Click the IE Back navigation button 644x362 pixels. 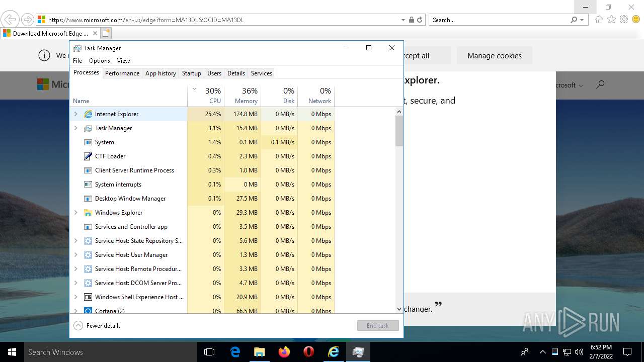tap(10, 20)
